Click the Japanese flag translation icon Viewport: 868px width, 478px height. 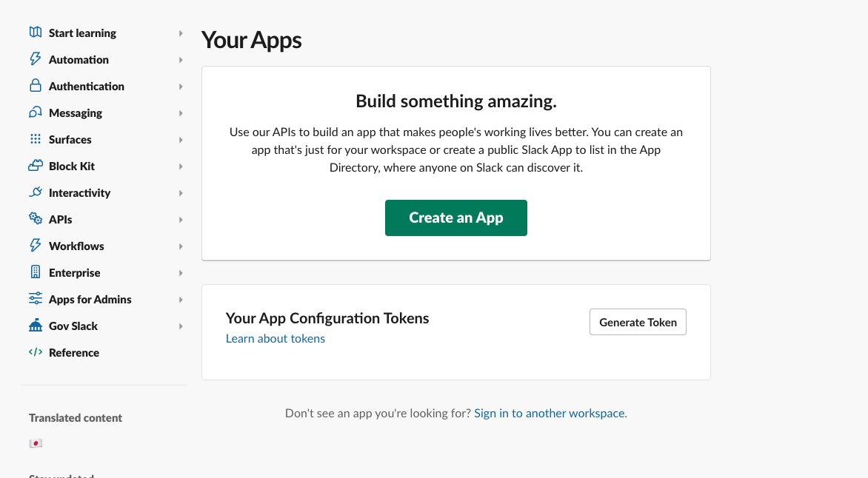click(36, 442)
